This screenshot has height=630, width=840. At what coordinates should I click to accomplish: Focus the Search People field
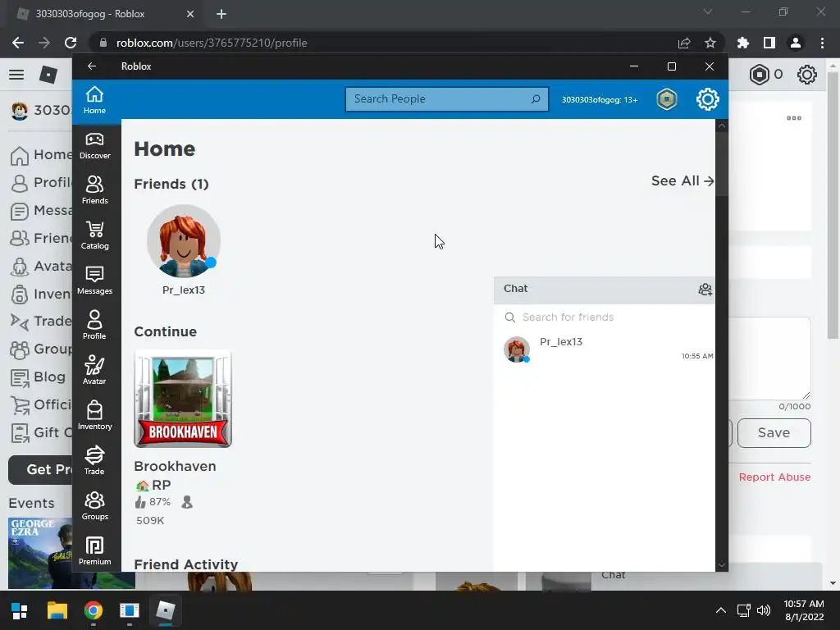pos(447,99)
